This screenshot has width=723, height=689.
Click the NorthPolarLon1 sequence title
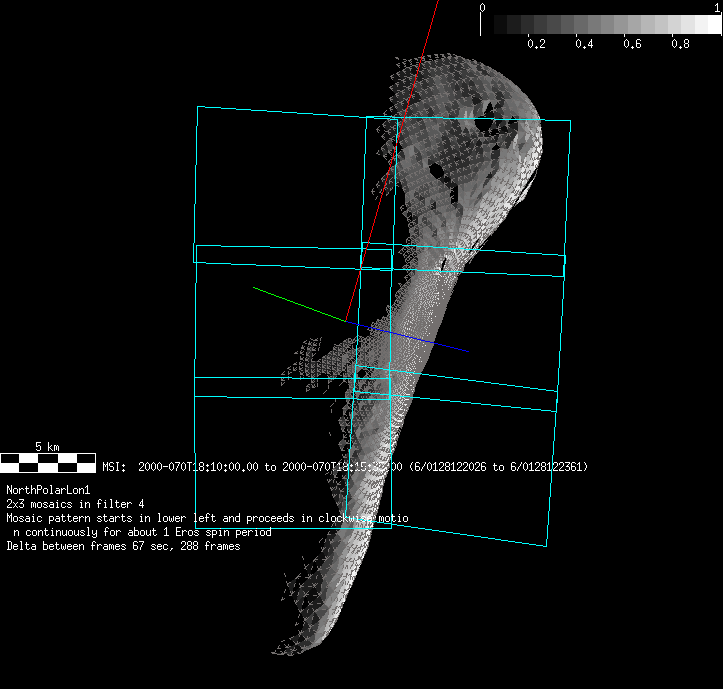[x=48, y=490]
